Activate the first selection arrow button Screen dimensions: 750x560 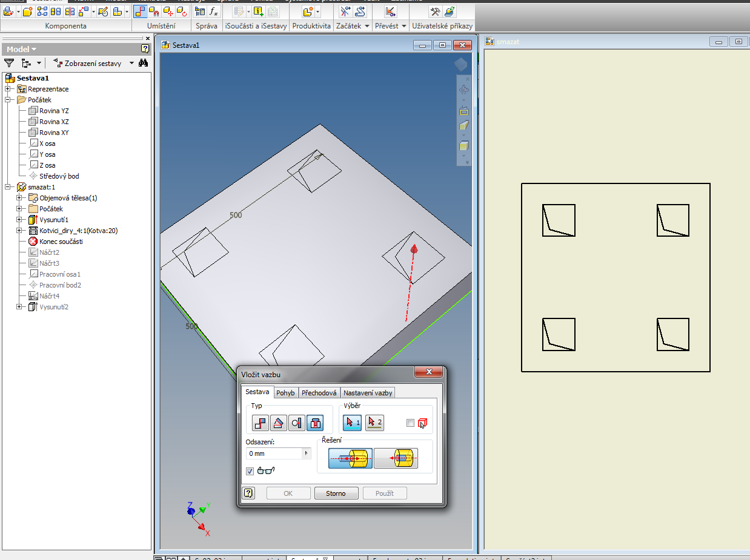pyautogui.click(x=352, y=423)
